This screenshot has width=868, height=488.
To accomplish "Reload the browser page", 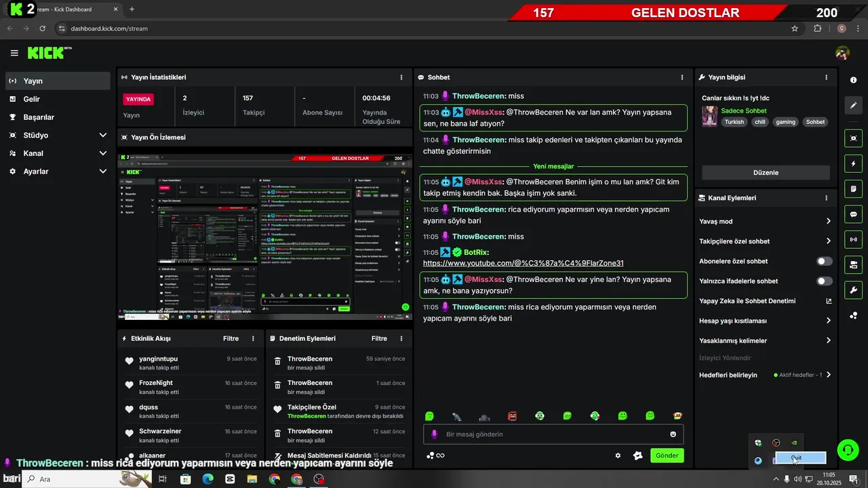I will pos(43,28).
